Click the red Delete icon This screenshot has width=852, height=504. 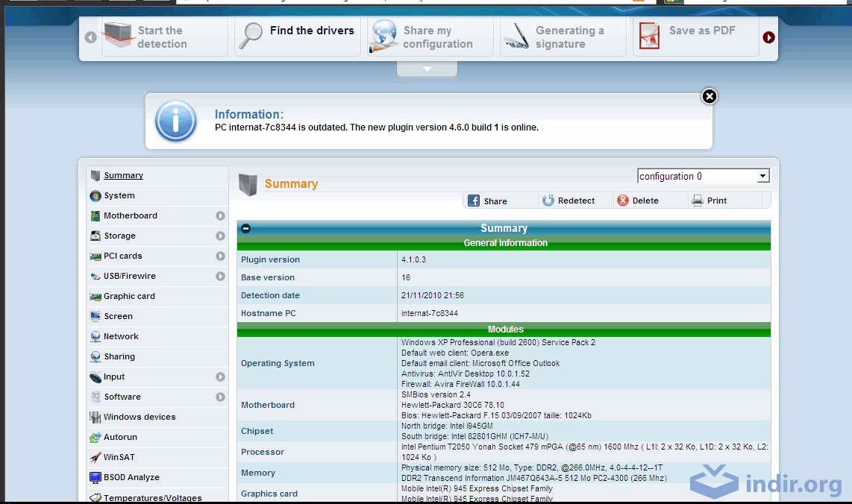623,201
